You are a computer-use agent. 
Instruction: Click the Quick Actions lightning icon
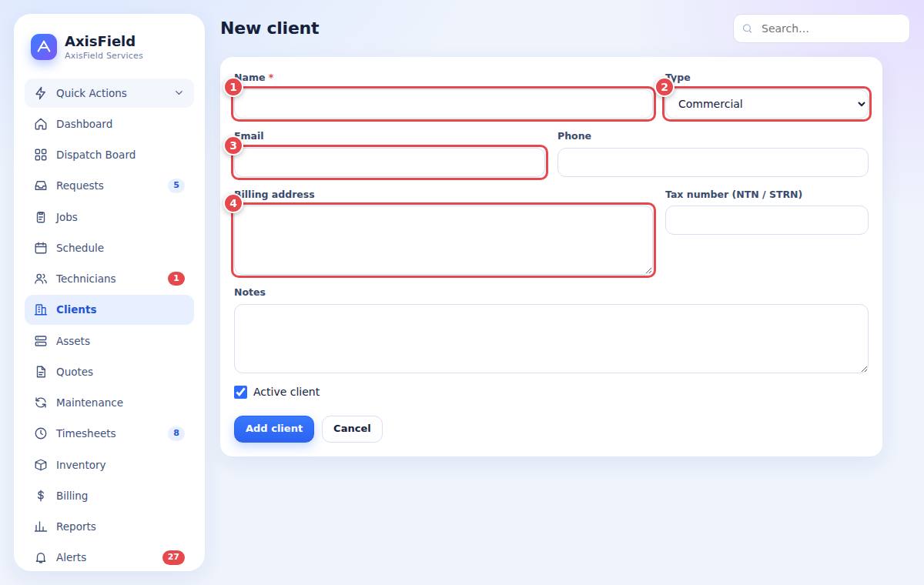(x=41, y=93)
